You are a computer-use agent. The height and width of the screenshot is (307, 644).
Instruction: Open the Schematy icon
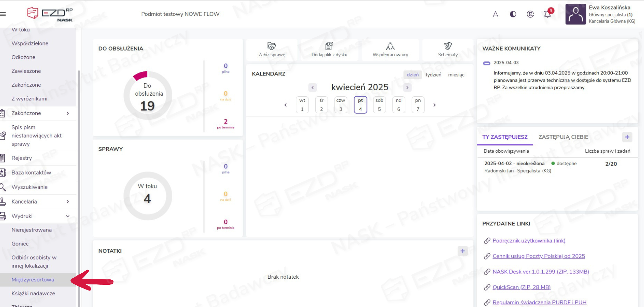(448, 46)
